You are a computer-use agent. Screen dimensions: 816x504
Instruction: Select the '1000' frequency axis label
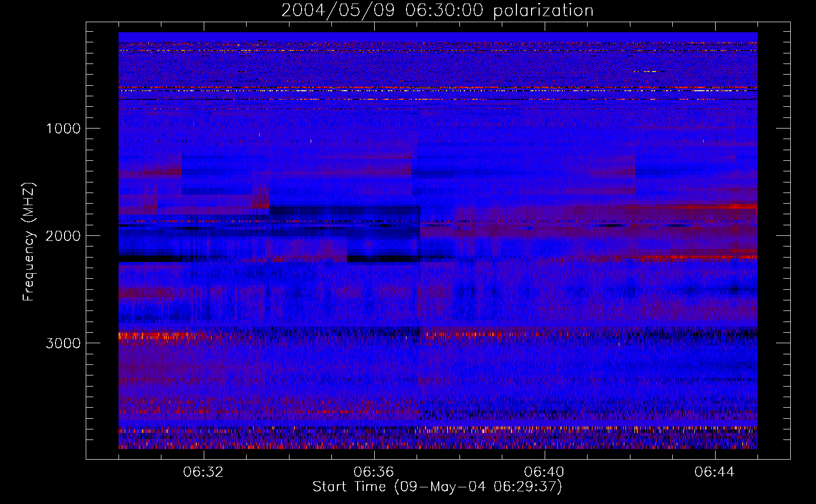64,129
